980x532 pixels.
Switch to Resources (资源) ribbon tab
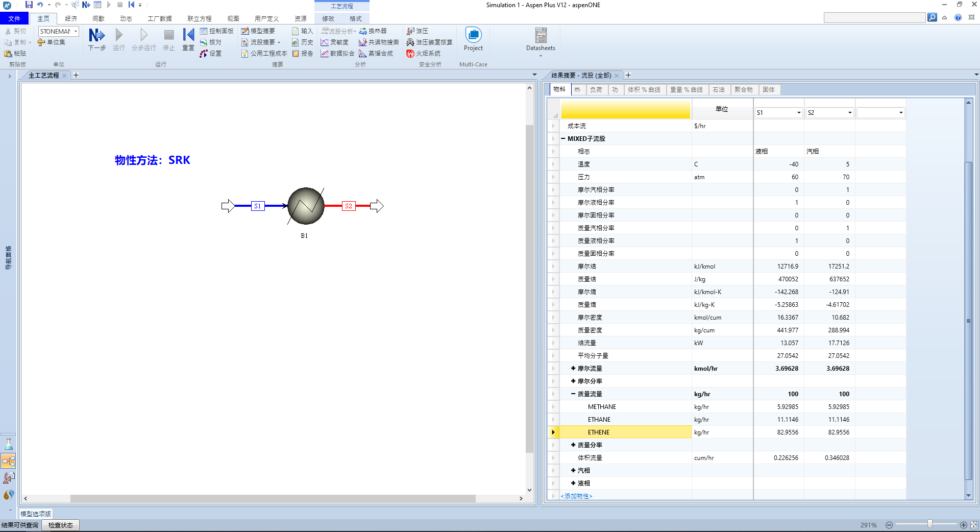pos(301,18)
